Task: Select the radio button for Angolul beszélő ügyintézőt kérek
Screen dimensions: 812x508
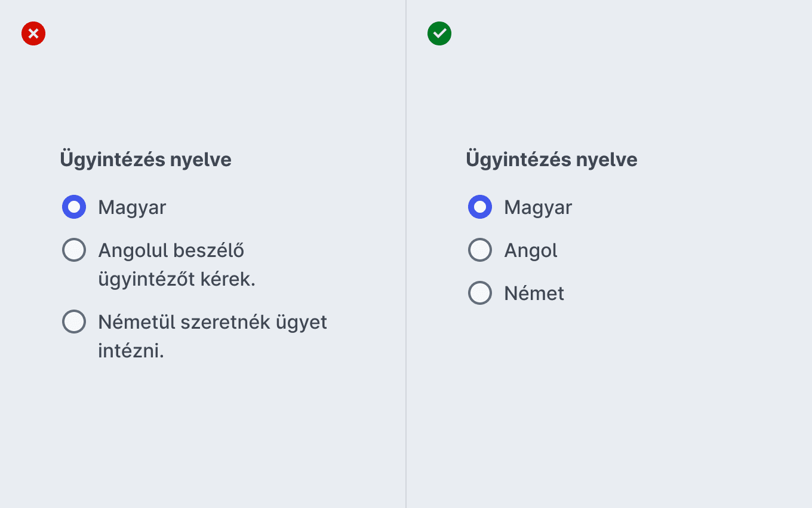Action: 74,250
